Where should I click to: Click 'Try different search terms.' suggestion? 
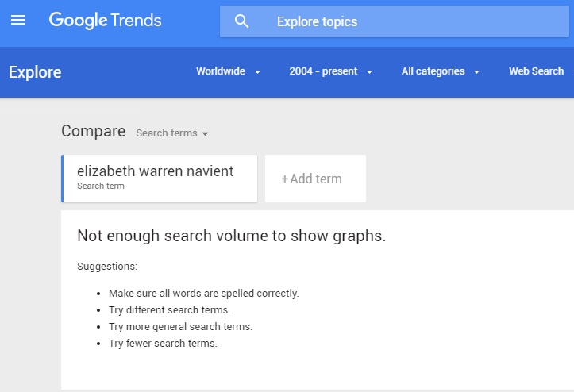pos(169,310)
